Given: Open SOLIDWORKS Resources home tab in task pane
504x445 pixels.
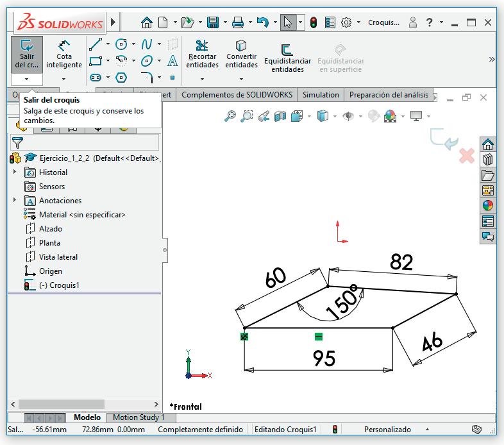Looking at the screenshot, I should pyautogui.click(x=488, y=145).
